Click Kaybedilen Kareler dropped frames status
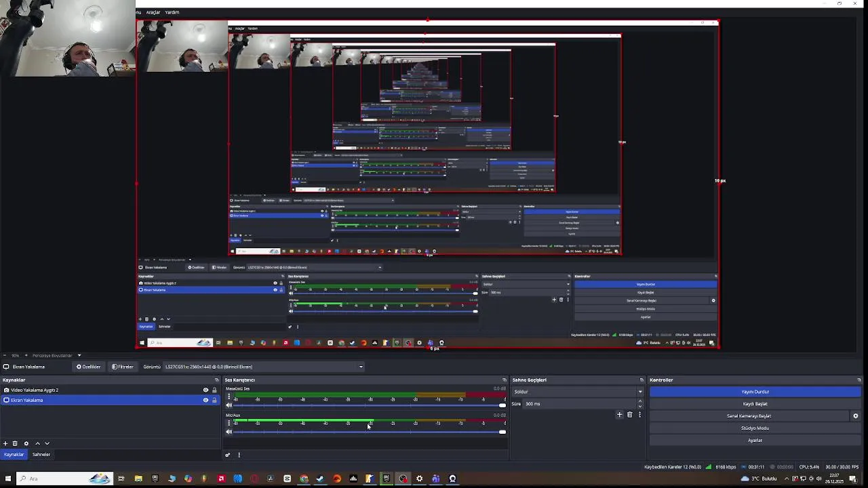This screenshot has width=868, height=488. pos(673,467)
